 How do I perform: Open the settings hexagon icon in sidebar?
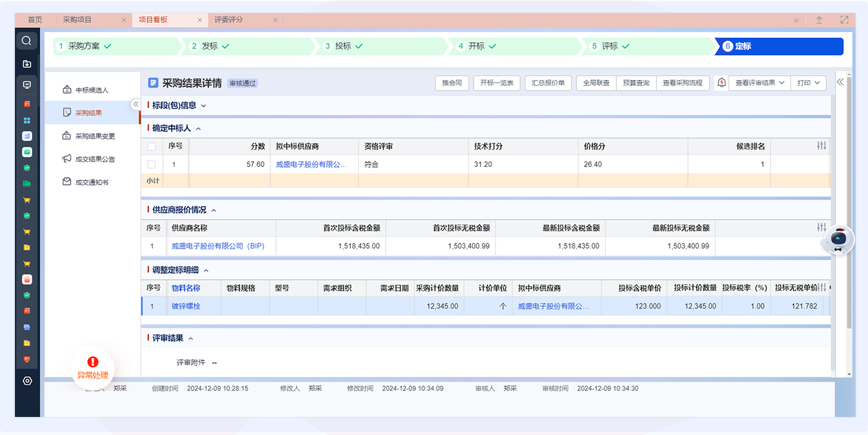[x=27, y=381]
